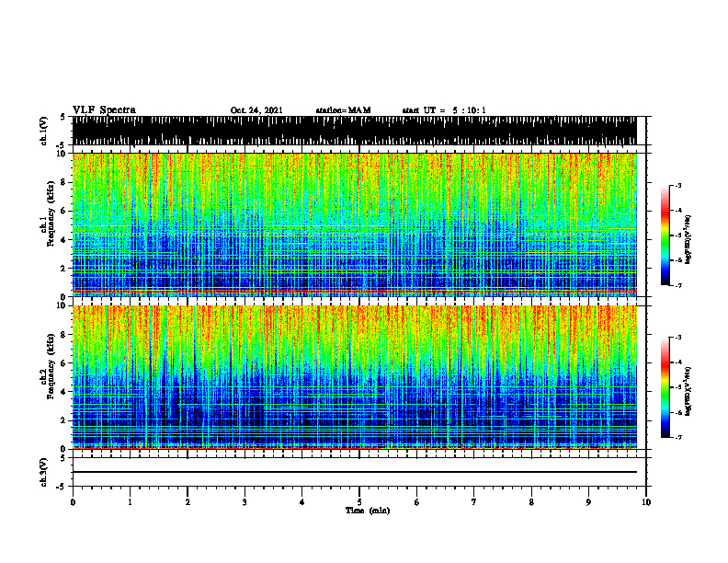Click the VLF Spectra title text

[x=104, y=110]
